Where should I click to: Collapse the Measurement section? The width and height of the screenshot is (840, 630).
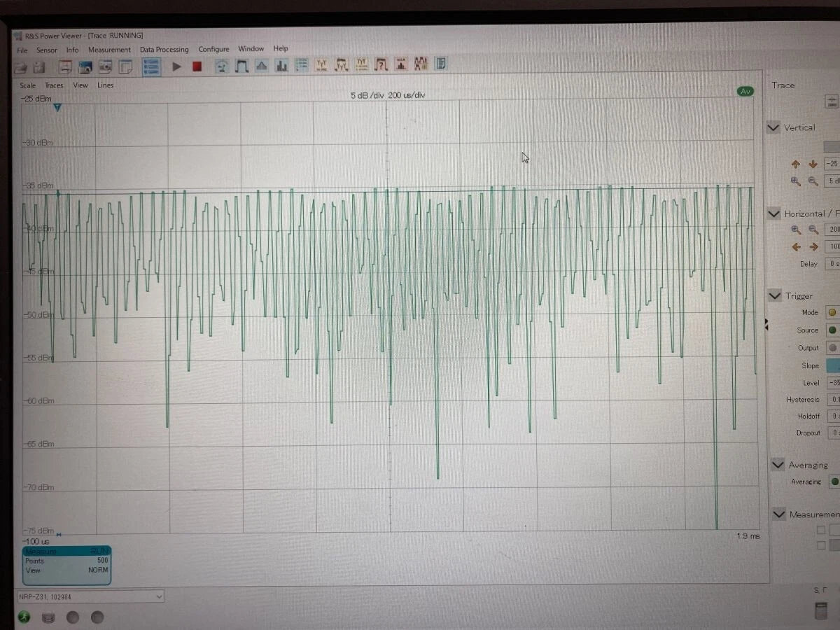pyautogui.click(x=778, y=514)
